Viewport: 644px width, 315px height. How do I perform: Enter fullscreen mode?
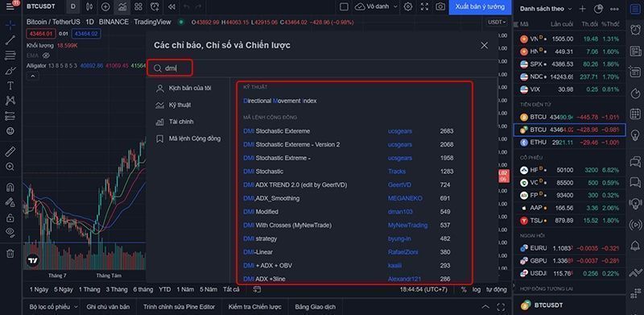coord(425,6)
